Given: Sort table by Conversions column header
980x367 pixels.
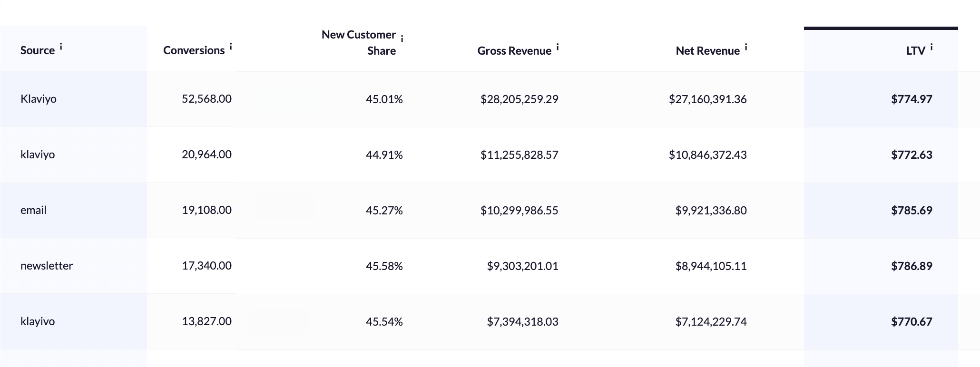Looking at the screenshot, I should pyautogui.click(x=194, y=50).
